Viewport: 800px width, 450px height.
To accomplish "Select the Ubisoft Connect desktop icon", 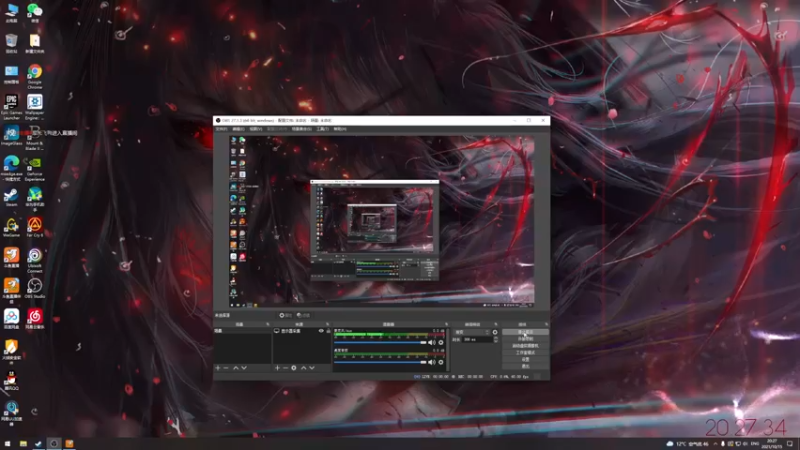I will coord(35,260).
